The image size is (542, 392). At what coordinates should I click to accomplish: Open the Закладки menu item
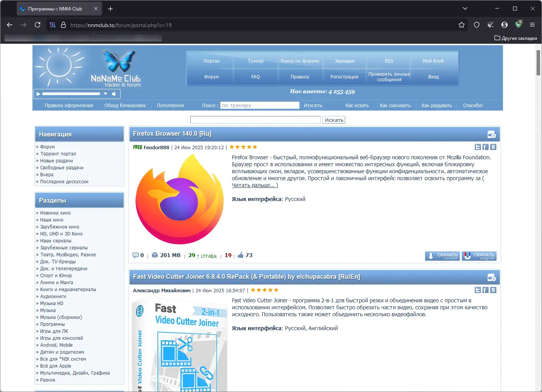coord(344,61)
